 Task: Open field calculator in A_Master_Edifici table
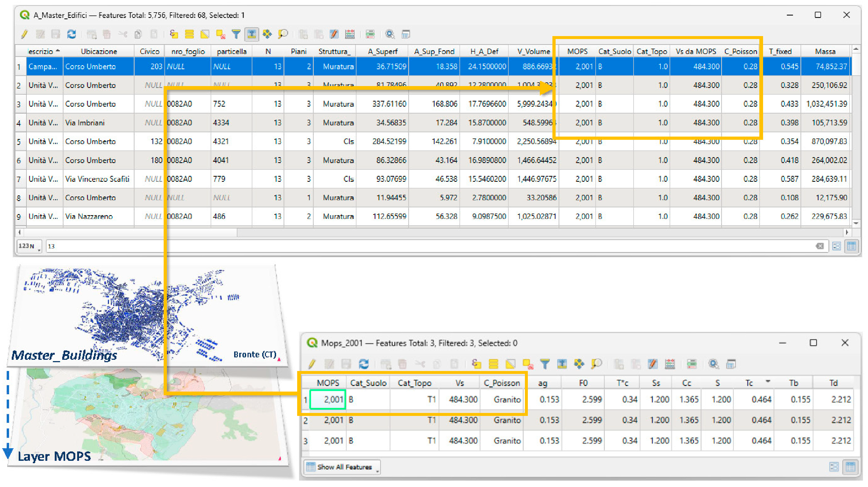[350, 34]
